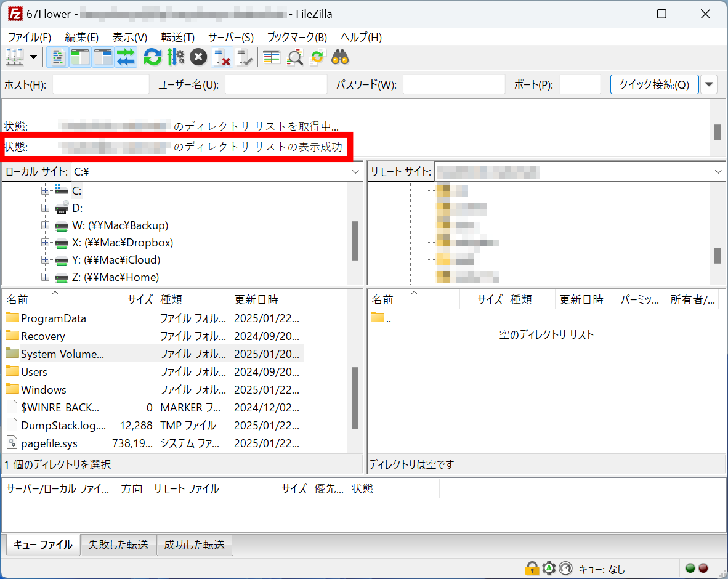
Task: Select the Windows folder in local list
Action: pyautogui.click(x=154, y=389)
